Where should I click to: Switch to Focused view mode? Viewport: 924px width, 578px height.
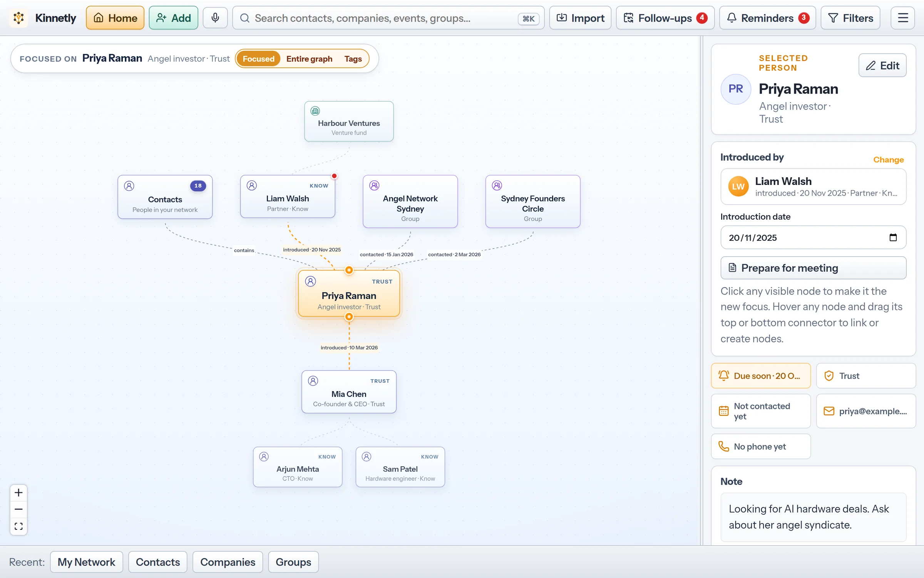pos(258,59)
